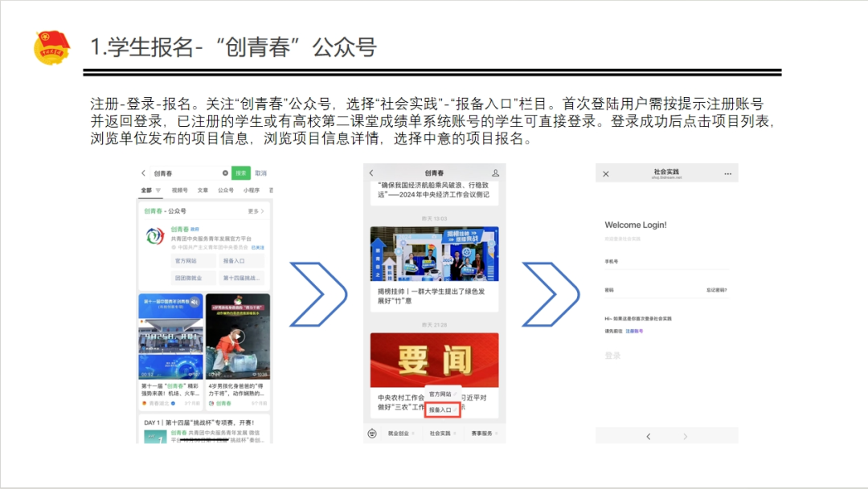Open the 要闻 news article thumbnail

(434, 361)
